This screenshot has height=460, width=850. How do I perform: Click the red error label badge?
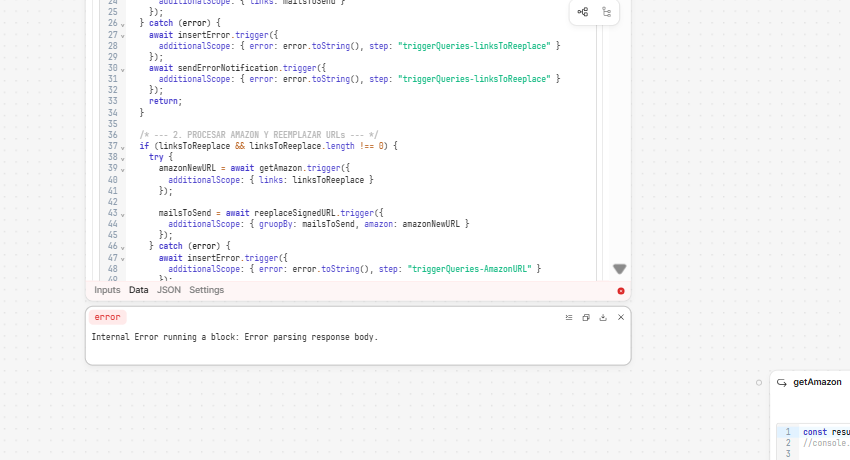tap(108, 317)
